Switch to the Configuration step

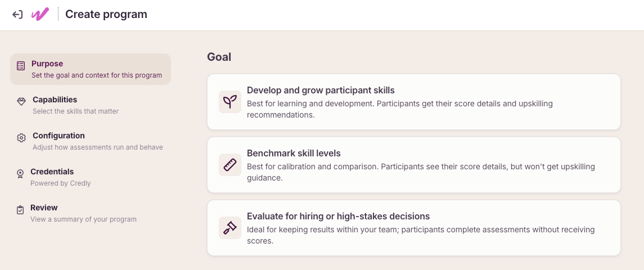[91, 141]
